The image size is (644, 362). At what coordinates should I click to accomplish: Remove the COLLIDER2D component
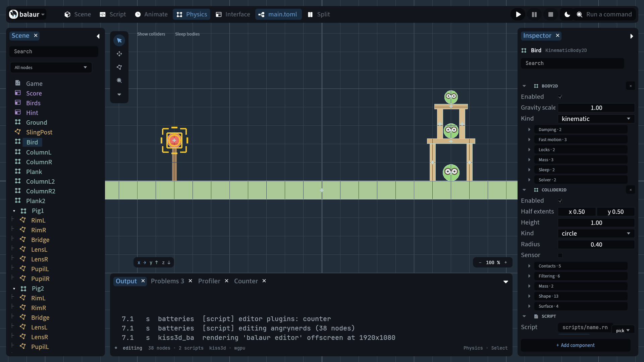pyautogui.click(x=631, y=190)
